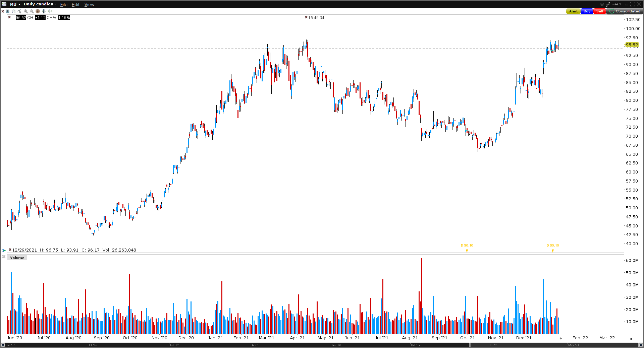The width and height of the screenshot is (644, 348).
Task: Open chart settings gear icon
Action: pos(602,4)
